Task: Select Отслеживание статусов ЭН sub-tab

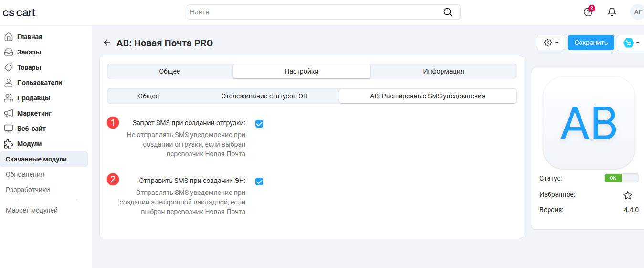Action: 264,96
